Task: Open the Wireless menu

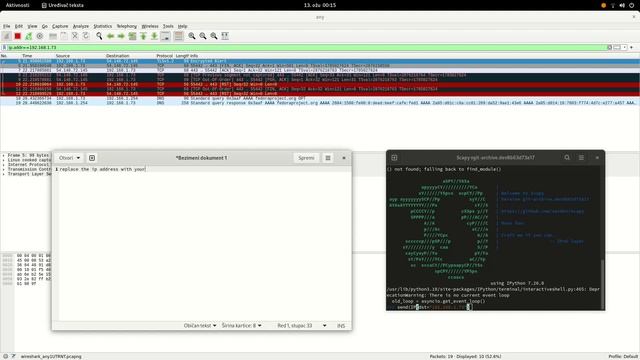Action: (x=150, y=26)
